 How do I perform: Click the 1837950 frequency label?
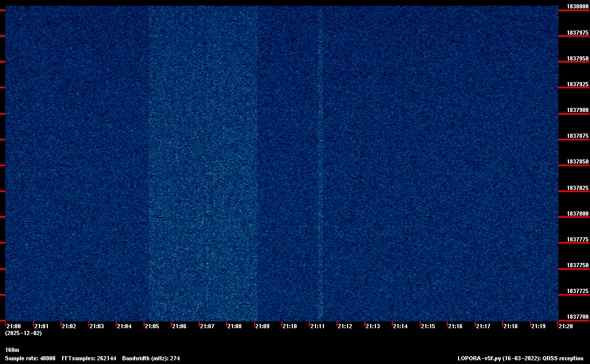577,59
